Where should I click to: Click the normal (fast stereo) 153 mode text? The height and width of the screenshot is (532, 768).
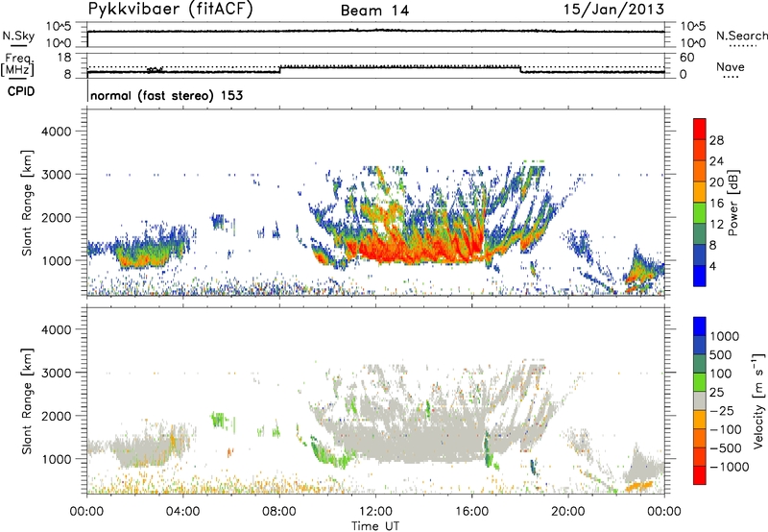[x=166, y=95]
